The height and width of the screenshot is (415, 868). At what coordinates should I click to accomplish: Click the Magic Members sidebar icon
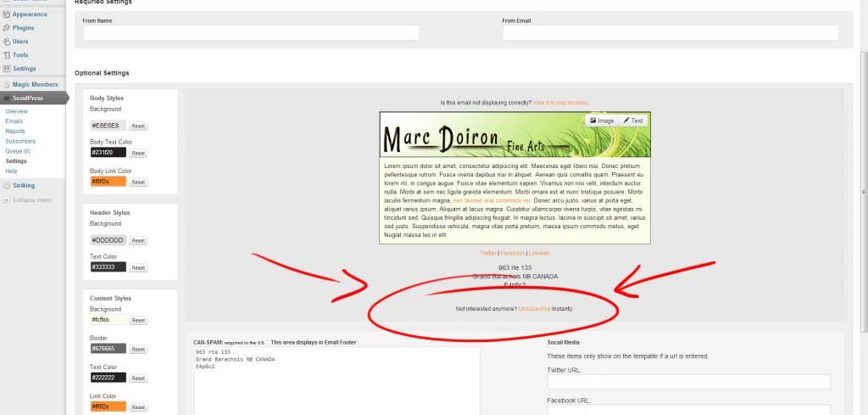(x=7, y=85)
